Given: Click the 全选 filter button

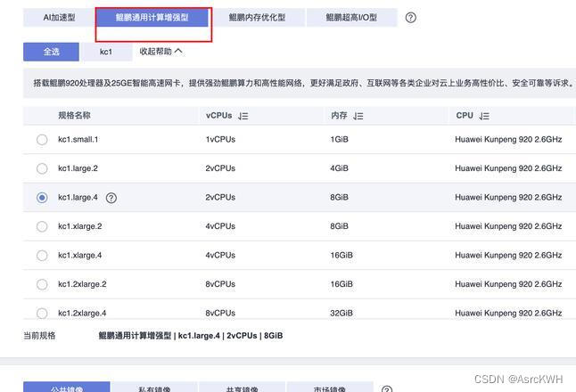Looking at the screenshot, I should point(51,52).
